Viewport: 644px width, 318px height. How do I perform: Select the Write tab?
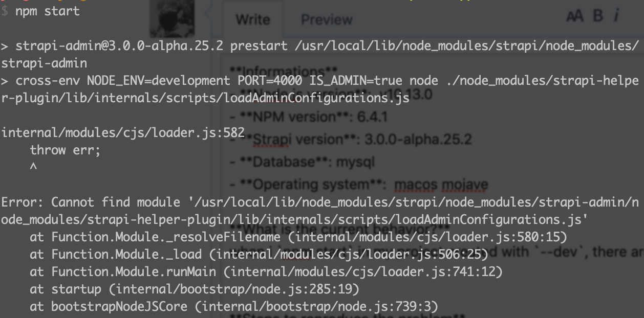pyautogui.click(x=252, y=19)
